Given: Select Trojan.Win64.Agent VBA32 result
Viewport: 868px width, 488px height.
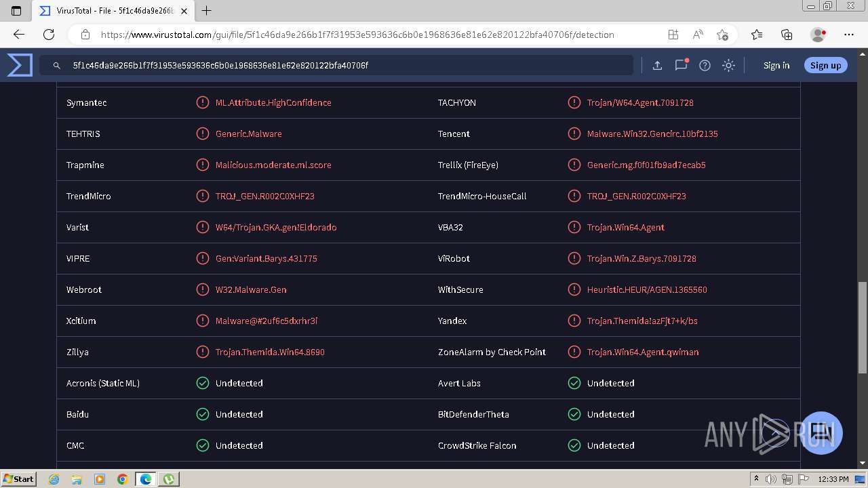Looking at the screenshot, I should pos(626,227).
